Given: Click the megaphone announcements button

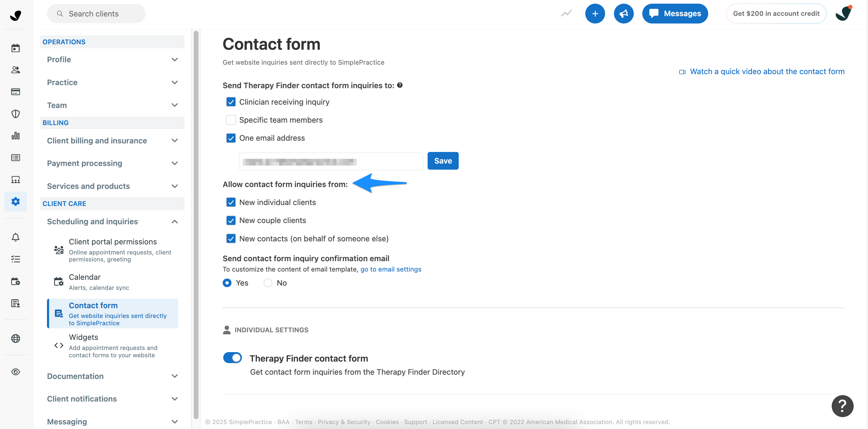Looking at the screenshot, I should coord(623,13).
